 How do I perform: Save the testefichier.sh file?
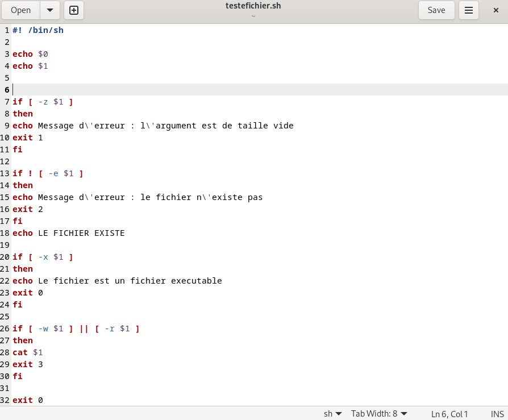pyautogui.click(x=436, y=10)
